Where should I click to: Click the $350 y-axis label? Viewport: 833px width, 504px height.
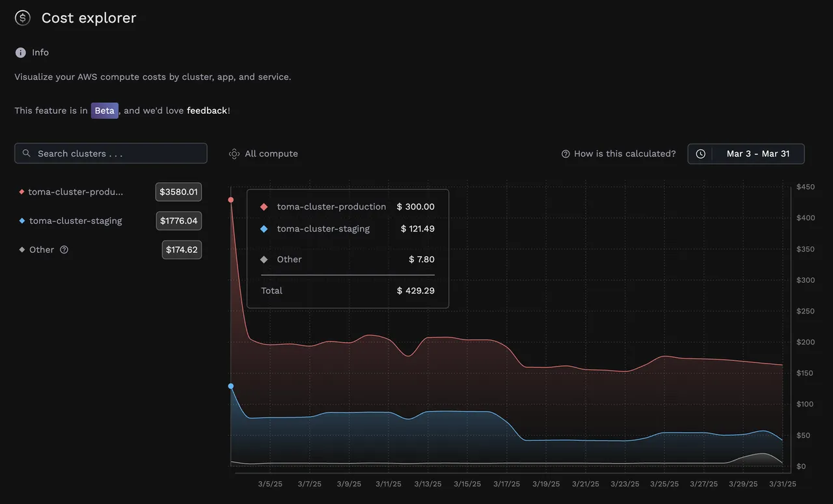806,249
